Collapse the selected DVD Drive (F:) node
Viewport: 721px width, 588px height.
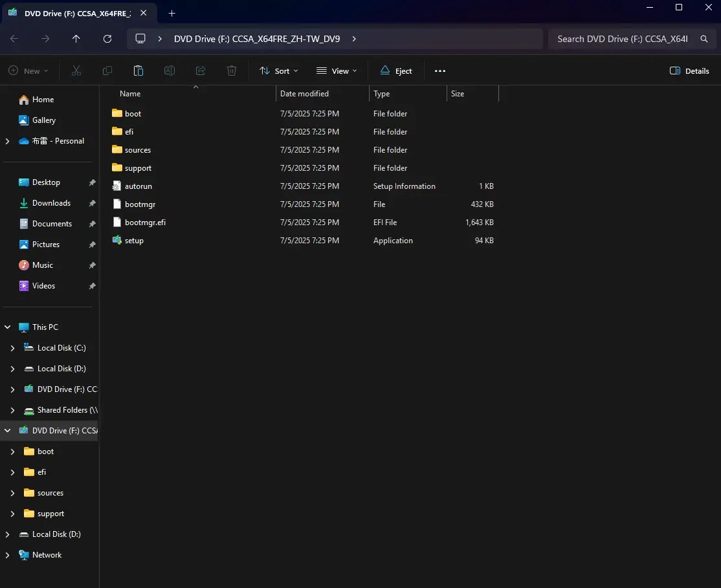(7, 431)
